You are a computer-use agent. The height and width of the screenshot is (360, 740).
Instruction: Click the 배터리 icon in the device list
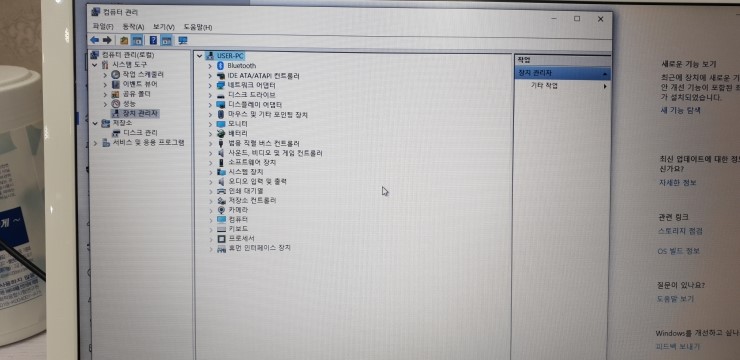pyautogui.click(x=220, y=134)
